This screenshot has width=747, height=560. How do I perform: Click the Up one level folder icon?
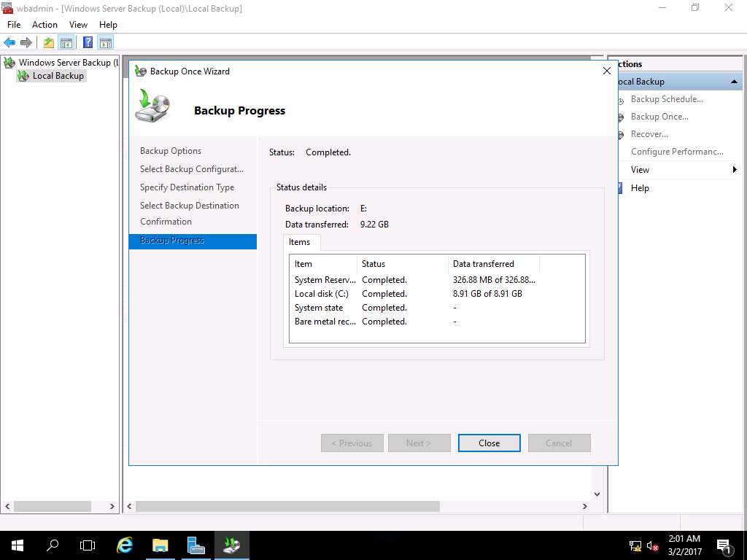(49, 43)
